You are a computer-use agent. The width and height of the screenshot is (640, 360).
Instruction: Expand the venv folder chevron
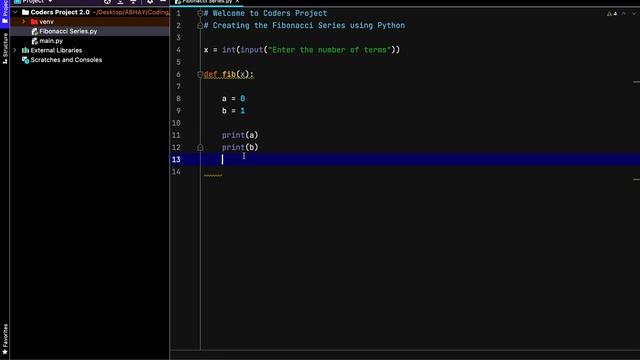click(x=24, y=22)
